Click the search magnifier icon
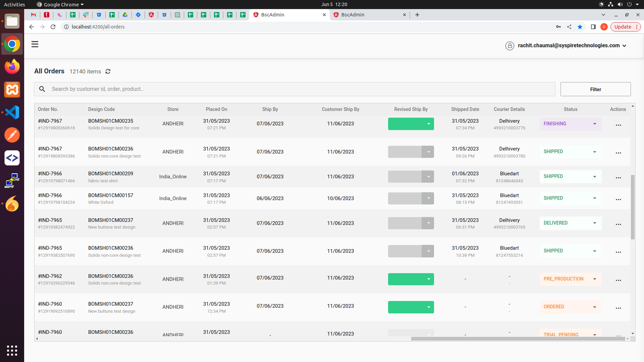The height and width of the screenshot is (362, 644). [42, 89]
